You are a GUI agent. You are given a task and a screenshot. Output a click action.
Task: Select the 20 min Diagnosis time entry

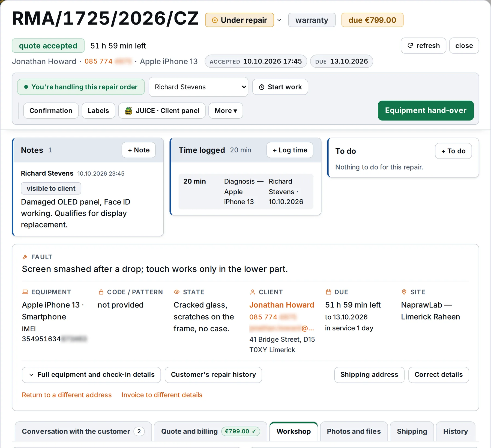[x=246, y=191]
